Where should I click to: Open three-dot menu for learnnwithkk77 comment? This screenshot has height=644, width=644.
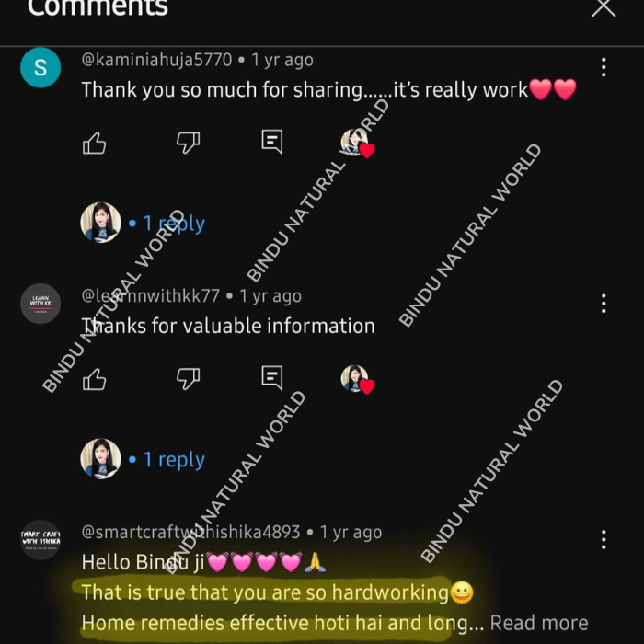click(604, 304)
